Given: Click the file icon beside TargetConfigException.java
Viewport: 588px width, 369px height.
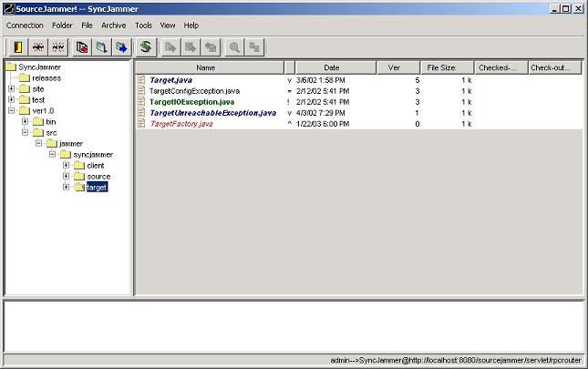Looking at the screenshot, I should pyautogui.click(x=141, y=91).
